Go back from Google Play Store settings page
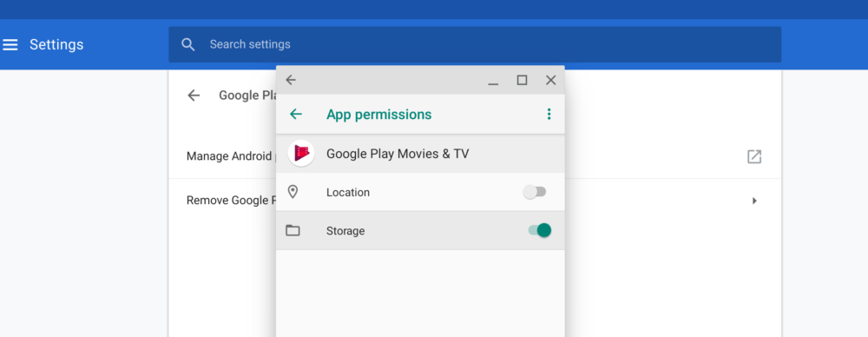 pyautogui.click(x=194, y=96)
